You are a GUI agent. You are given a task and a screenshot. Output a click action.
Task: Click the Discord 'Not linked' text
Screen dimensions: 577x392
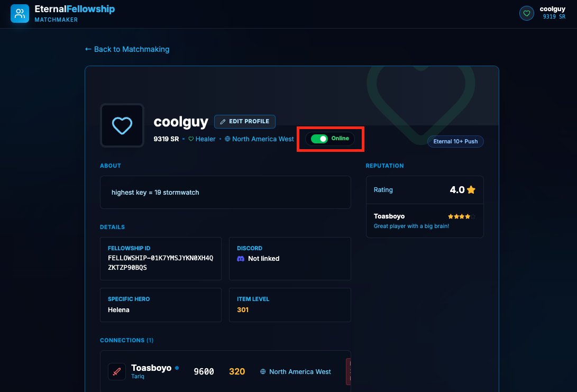point(263,259)
